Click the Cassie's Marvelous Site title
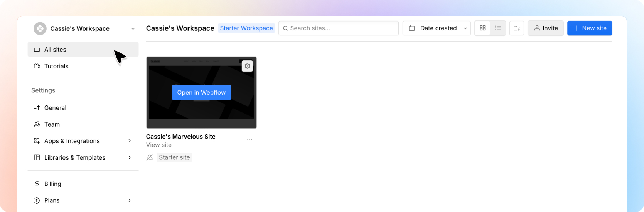Image resolution: width=644 pixels, height=212 pixels. tap(180, 137)
